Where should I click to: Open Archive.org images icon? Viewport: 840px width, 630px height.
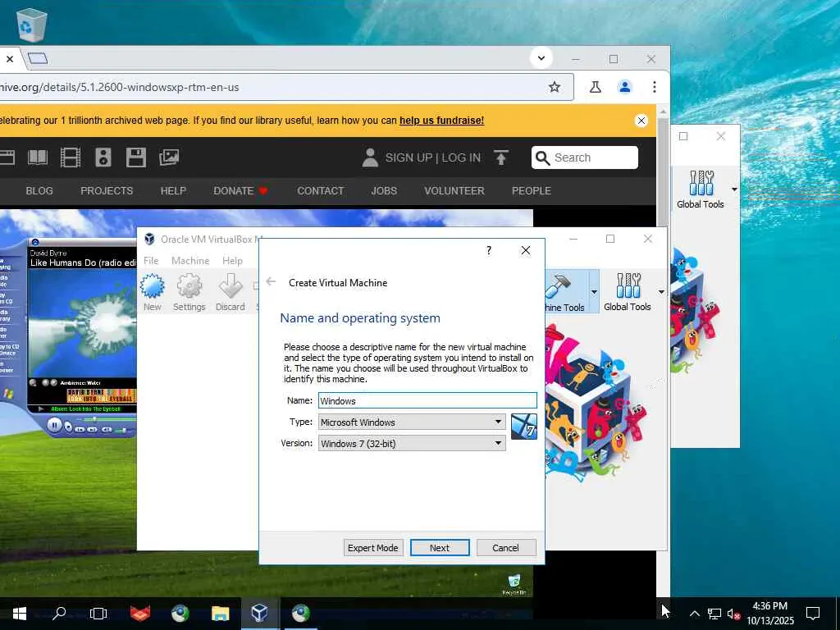[169, 157]
